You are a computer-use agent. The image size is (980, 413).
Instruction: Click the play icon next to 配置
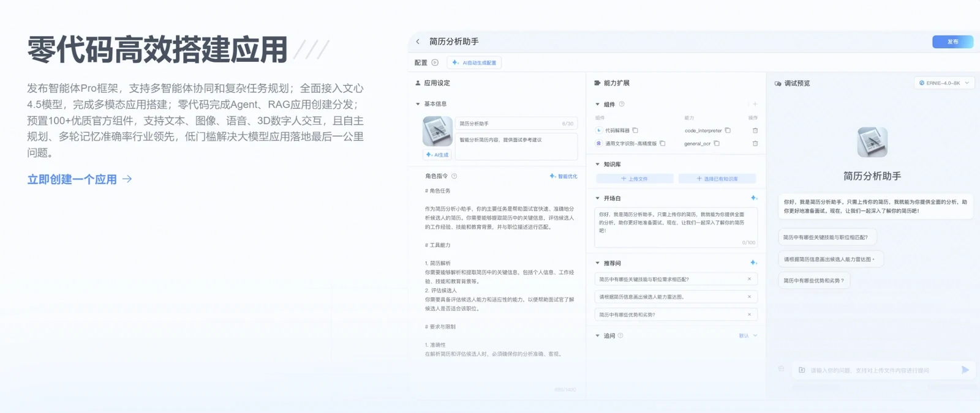[x=435, y=62]
